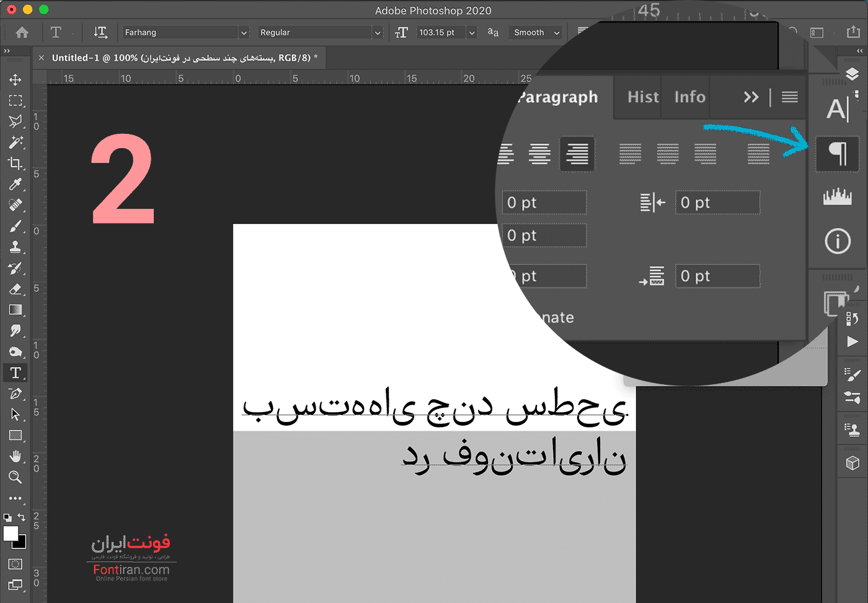Select the Brush tool
Image resolution: width=868 pixels, height=603 pixels.
tap(15, 226)
